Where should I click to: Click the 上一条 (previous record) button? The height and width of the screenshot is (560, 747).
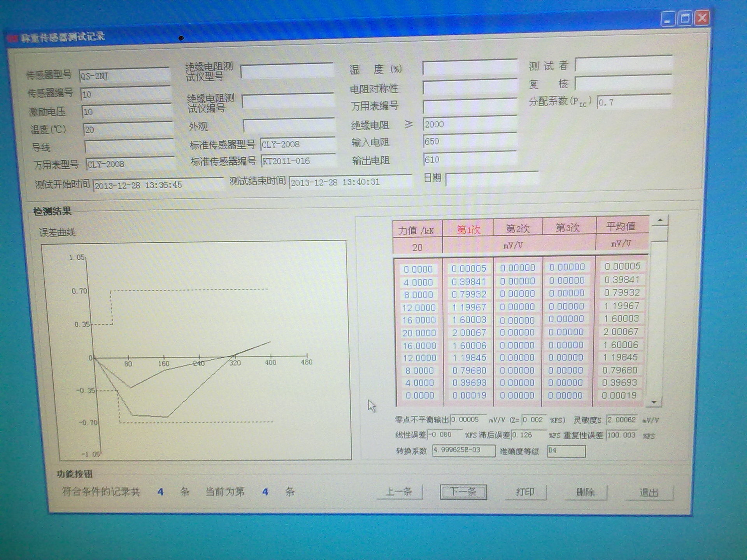pyautogui.click(x=399, y=492)
